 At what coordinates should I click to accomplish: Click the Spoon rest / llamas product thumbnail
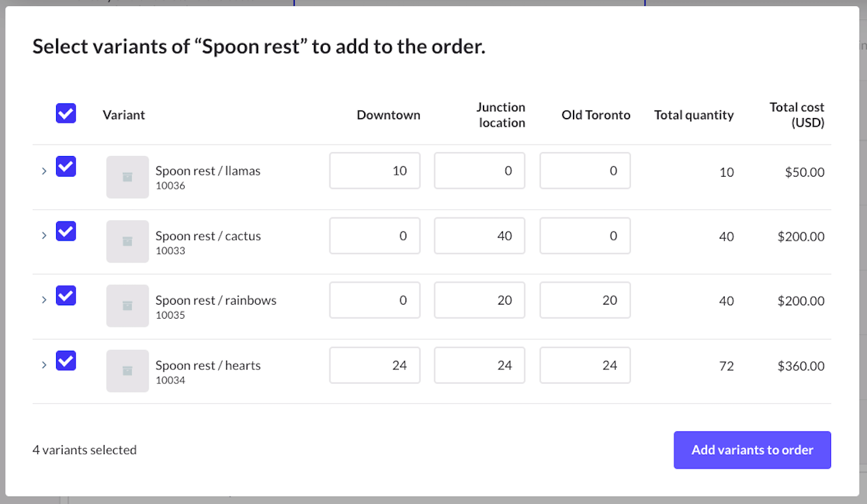click(127, 177)
